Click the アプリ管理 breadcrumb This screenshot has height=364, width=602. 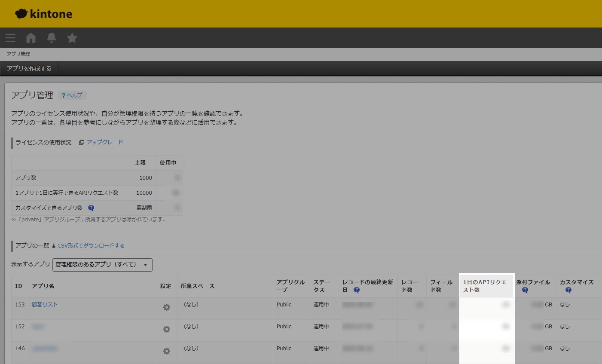[x=18, y=54]
